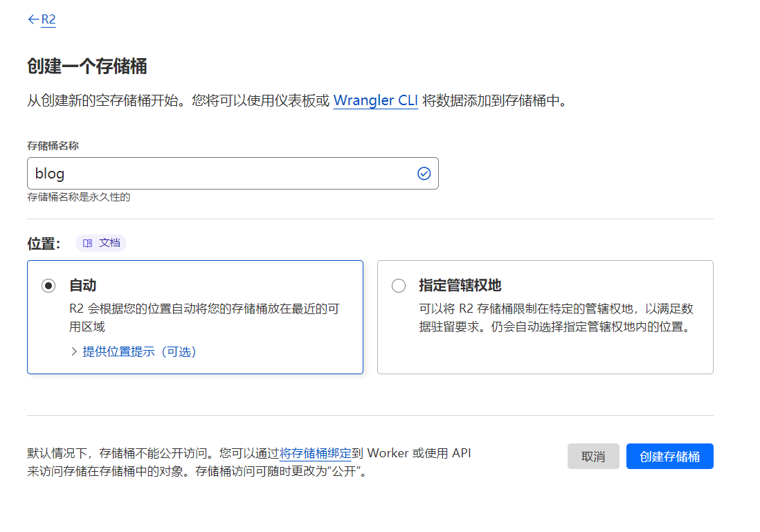
Task: Click the 存储桶名称是永久性的 hint text
Action: click(x=78, y=197)
